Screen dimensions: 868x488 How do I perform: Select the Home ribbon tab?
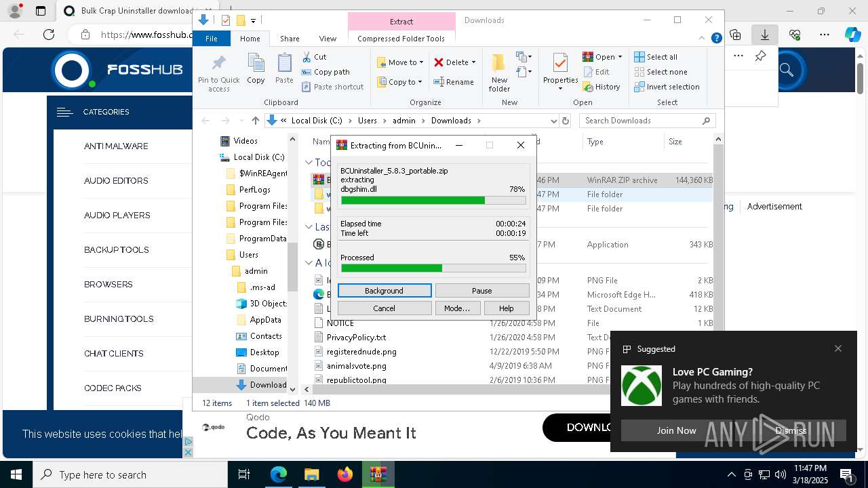pos(250,39)
